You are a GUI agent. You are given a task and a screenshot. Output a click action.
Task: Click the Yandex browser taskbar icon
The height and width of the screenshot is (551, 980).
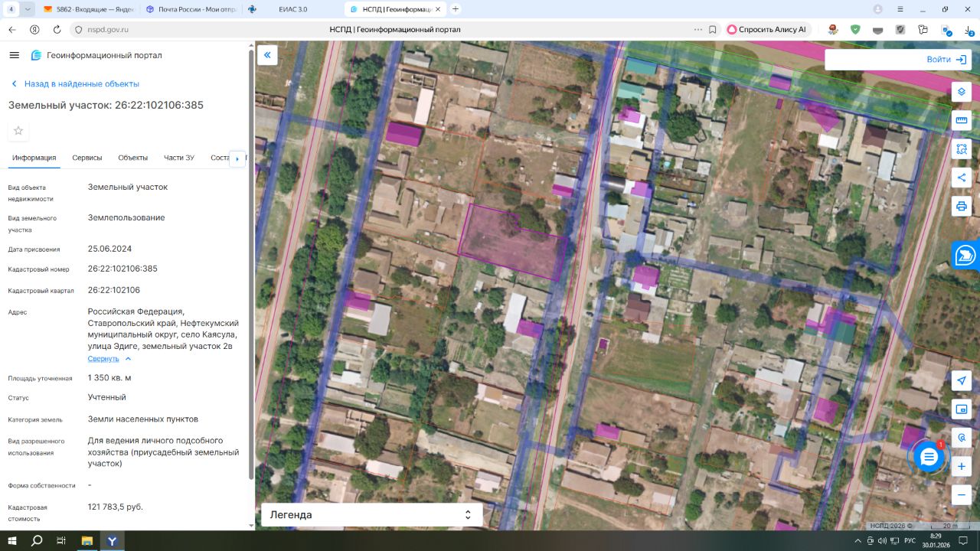[112, 540]
